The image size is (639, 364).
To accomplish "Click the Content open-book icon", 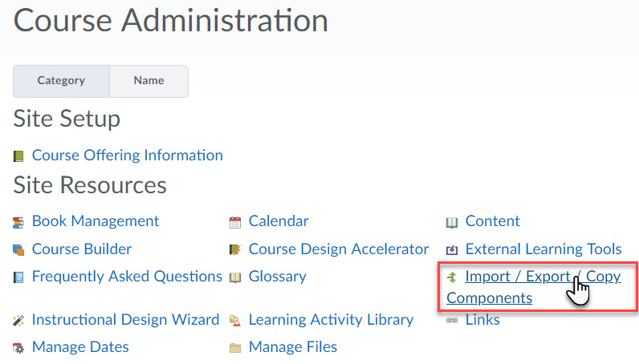I will pyautogui.click(x=452, y=222).
